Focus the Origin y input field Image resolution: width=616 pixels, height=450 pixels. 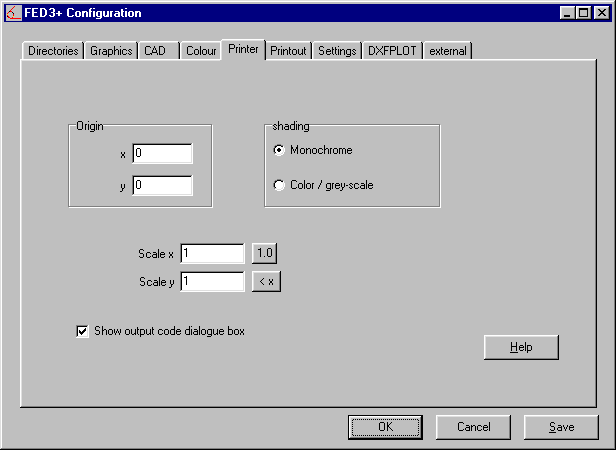162,186
